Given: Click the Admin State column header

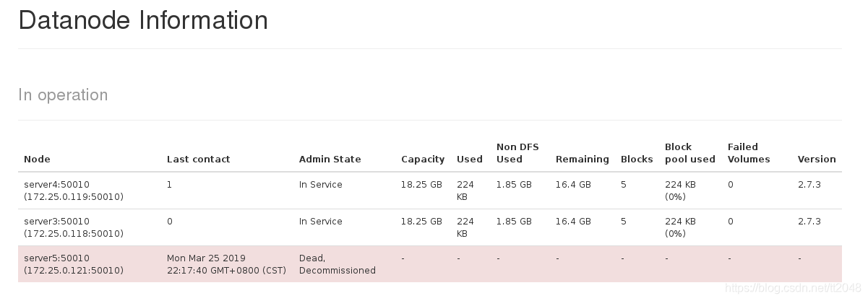Looking at the screenshot, I should (x=330, y=160).
